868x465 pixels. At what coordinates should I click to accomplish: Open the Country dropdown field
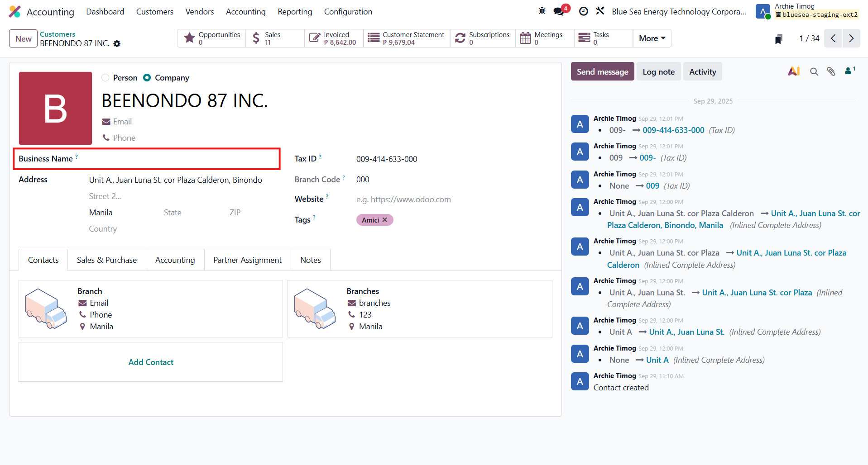click(181, 229)
